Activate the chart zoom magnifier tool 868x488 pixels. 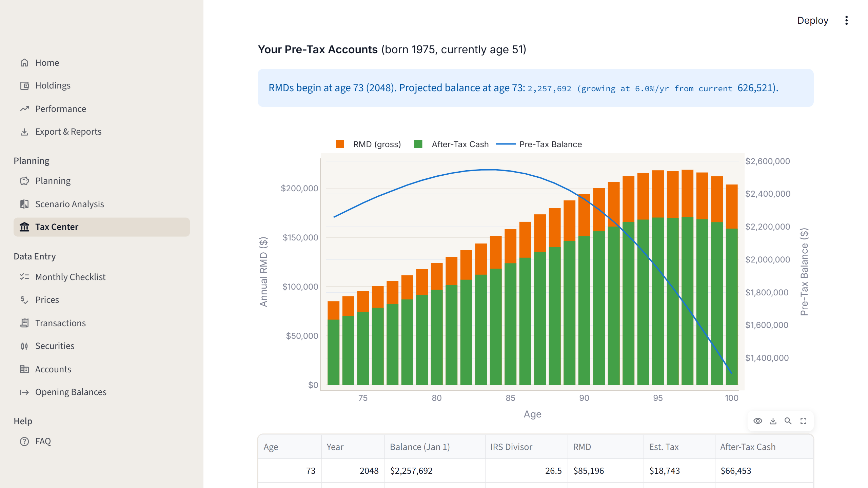(788, 421)
